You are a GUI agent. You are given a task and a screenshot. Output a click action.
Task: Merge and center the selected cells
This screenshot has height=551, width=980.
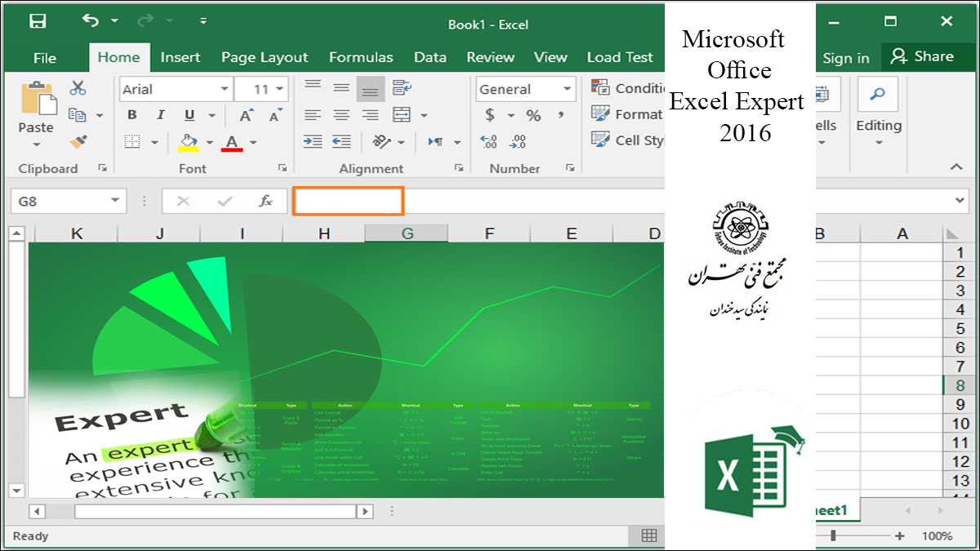tap(401, 114)
